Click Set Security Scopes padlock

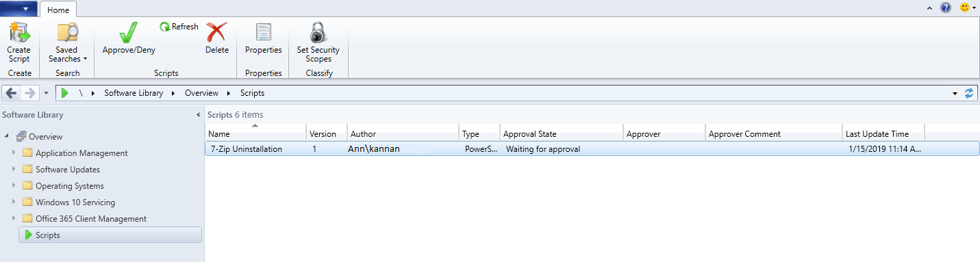click(318, 33)
